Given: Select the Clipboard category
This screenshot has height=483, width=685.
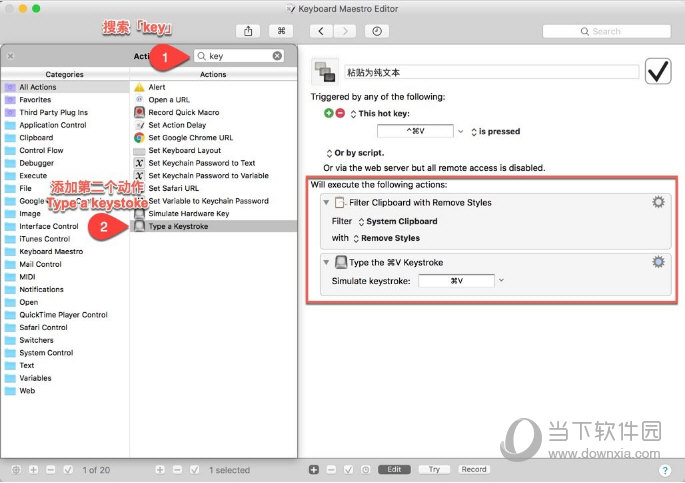Looking at the screenshot, I should (x=65, y=138).
